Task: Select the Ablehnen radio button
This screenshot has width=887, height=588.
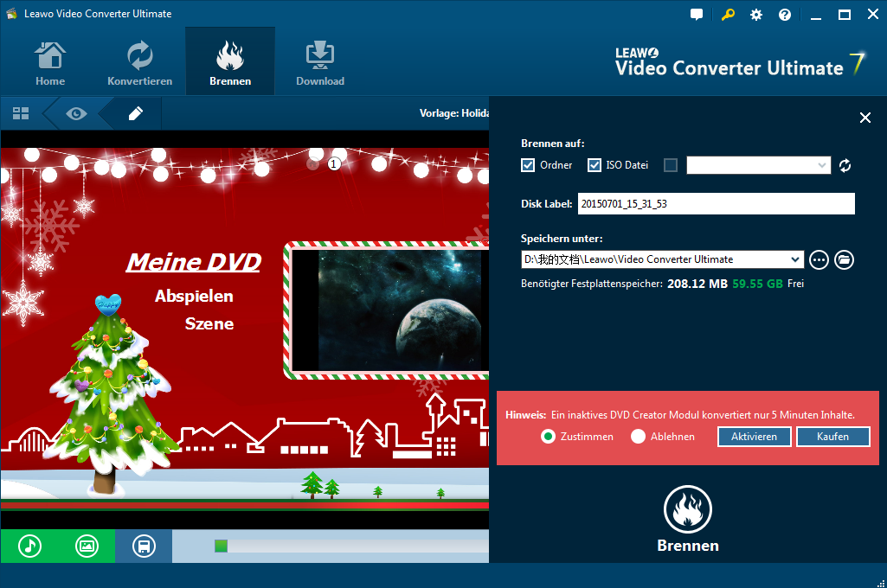Action: (x=638, y=437)
